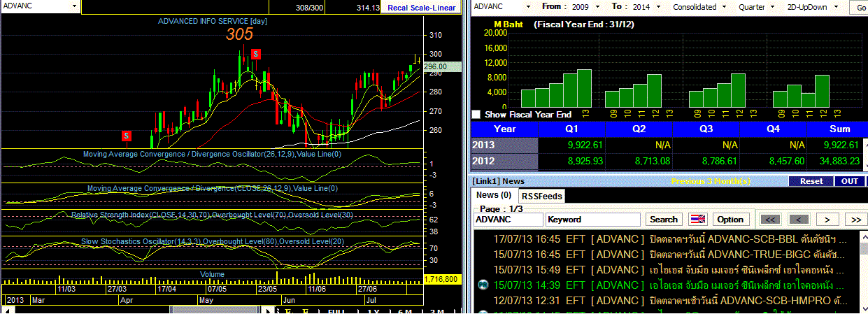Click the news symbol ADVANC input field
This screenshot has width=868, height=314.
(x=508, y=219)
